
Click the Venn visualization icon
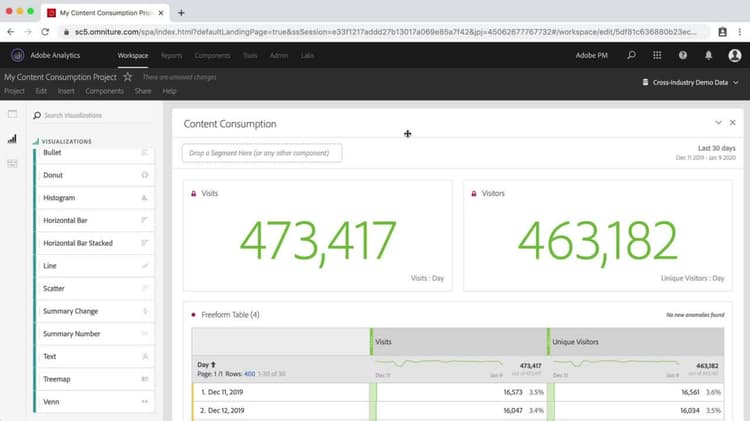pyautogui.click(x=144, y=402)
